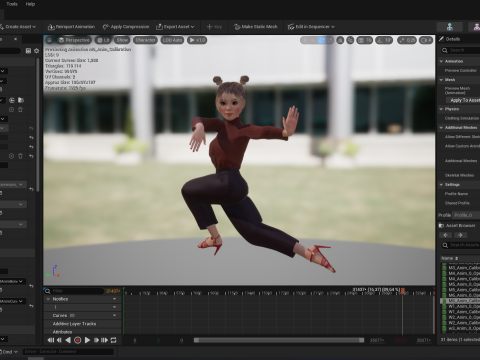
Task: Collapse the Settings section in Details
Action: coord(441,185)
